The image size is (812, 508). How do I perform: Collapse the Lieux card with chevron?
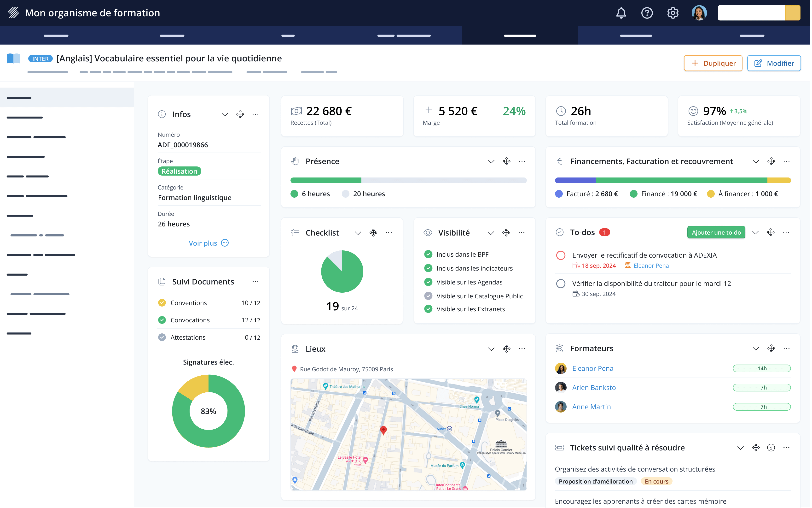[x=491, y=349]
